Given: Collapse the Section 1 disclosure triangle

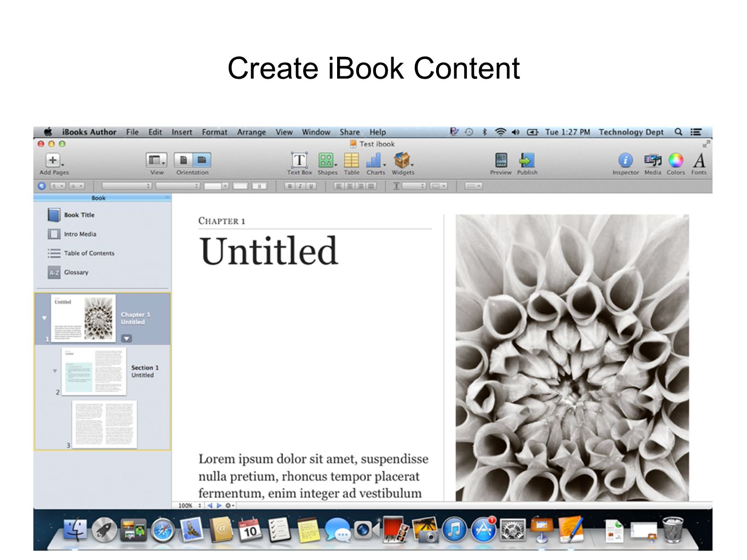Looking at the screenshot, I should (x=55, y=371).
